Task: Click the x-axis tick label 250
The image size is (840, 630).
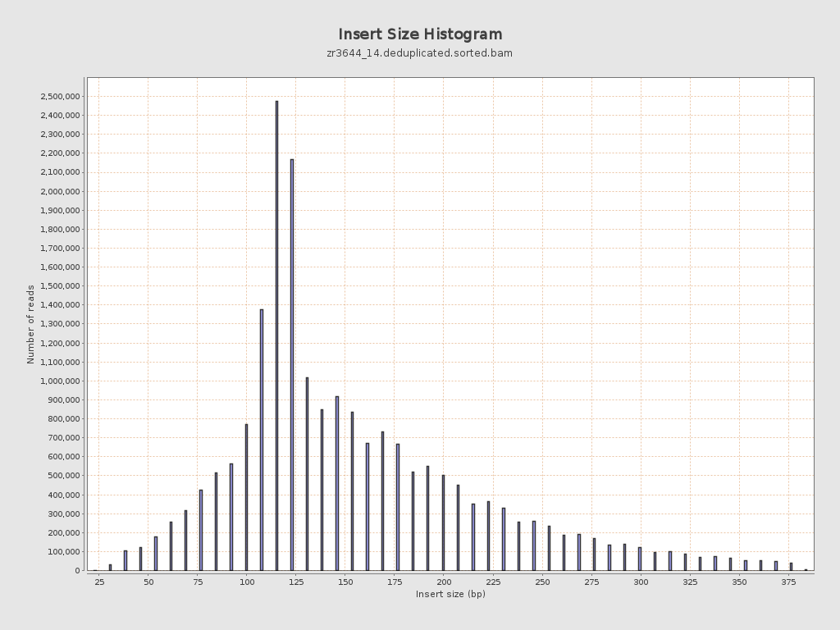Action: click(x=542, y=582)
